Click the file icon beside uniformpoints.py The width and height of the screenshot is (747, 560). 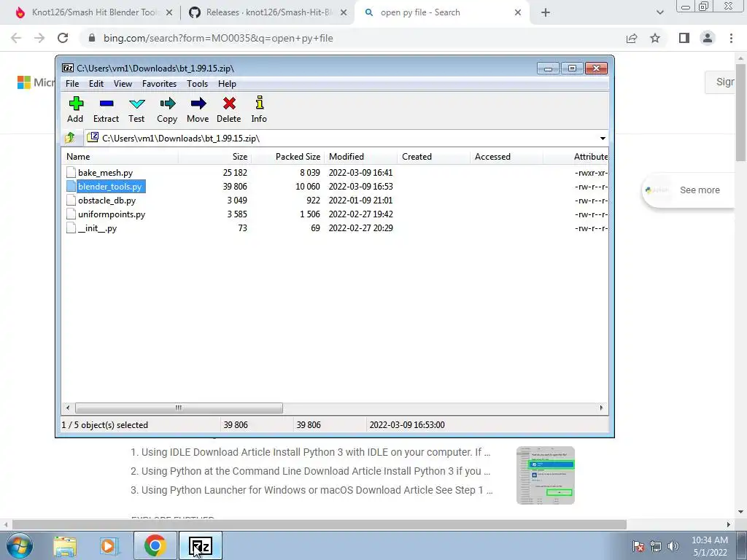click(71, 214)
